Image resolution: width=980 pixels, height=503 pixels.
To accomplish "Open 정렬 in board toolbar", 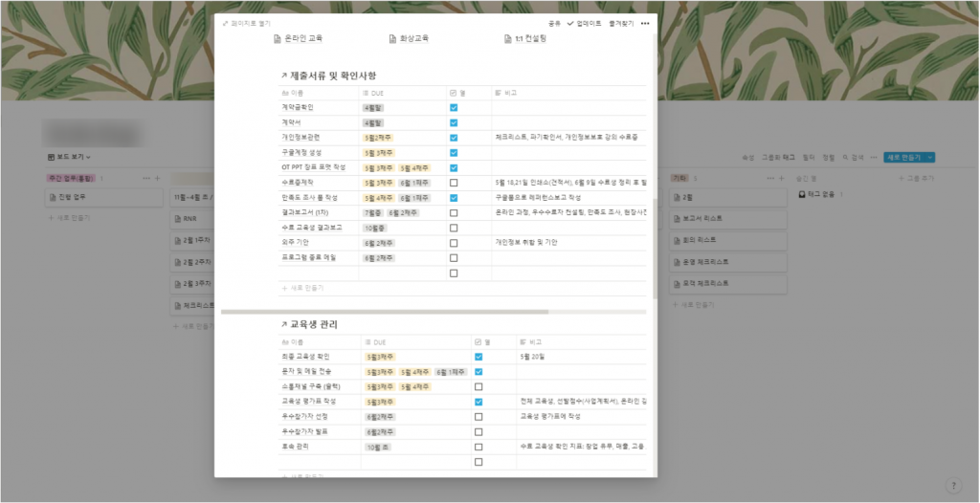I will (828, 158).
